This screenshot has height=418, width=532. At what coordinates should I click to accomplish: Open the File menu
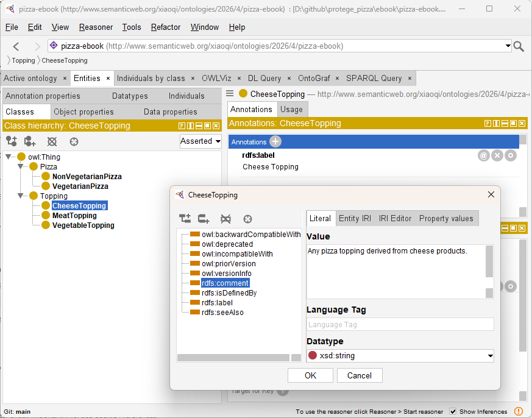pos(12,27)
